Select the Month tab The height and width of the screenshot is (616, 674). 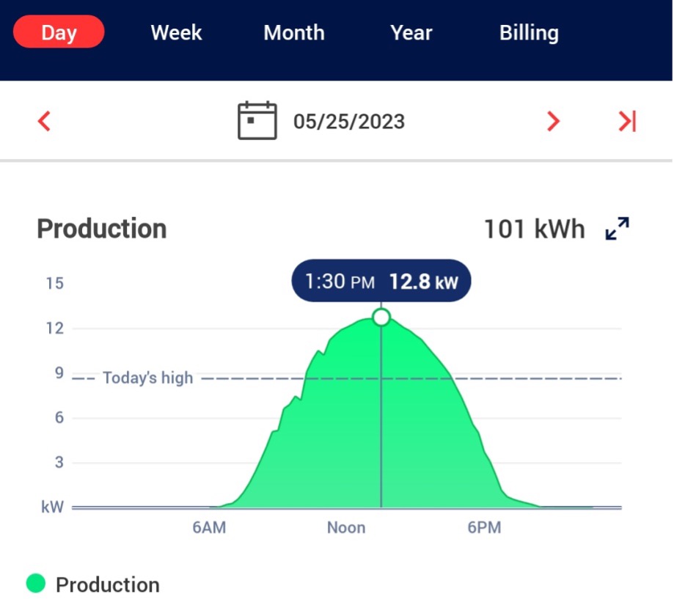tap(294, 33)
